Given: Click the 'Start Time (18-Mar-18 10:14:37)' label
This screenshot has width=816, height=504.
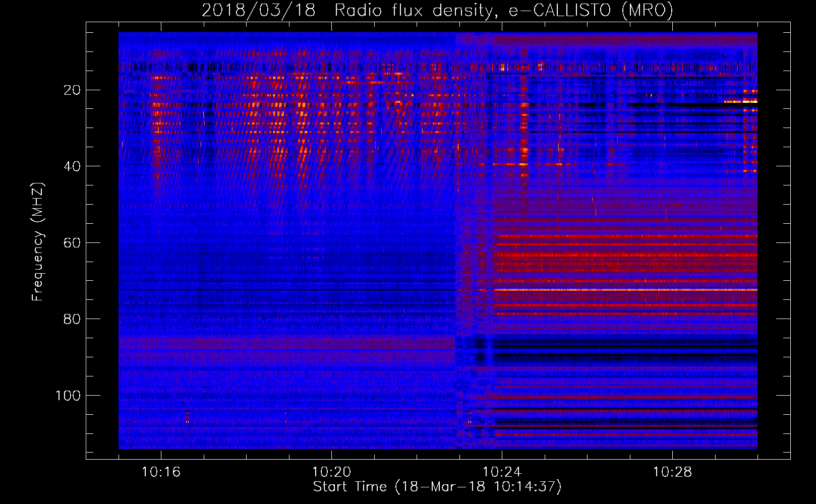Looking at the screenshot, I should tap(437, 487).
